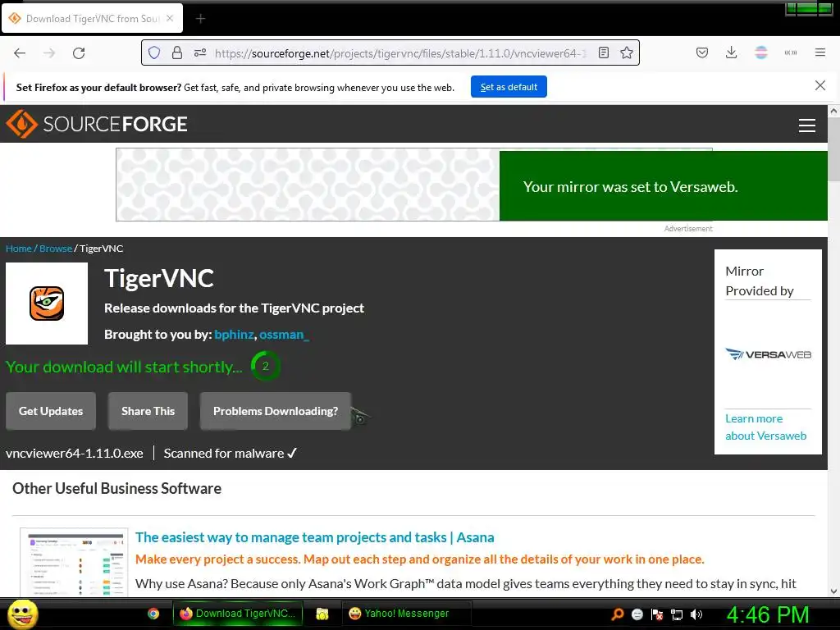The width and height of the screenshot is (840, 630).
Task: Go back with the browser back arrow
Action: tap(20, 53)
